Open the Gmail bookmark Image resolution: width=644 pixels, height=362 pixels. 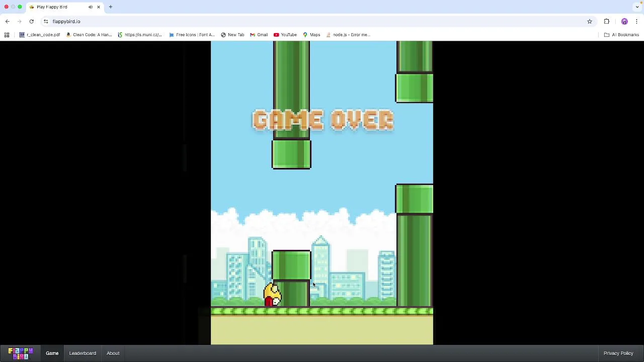coord(259,35)
